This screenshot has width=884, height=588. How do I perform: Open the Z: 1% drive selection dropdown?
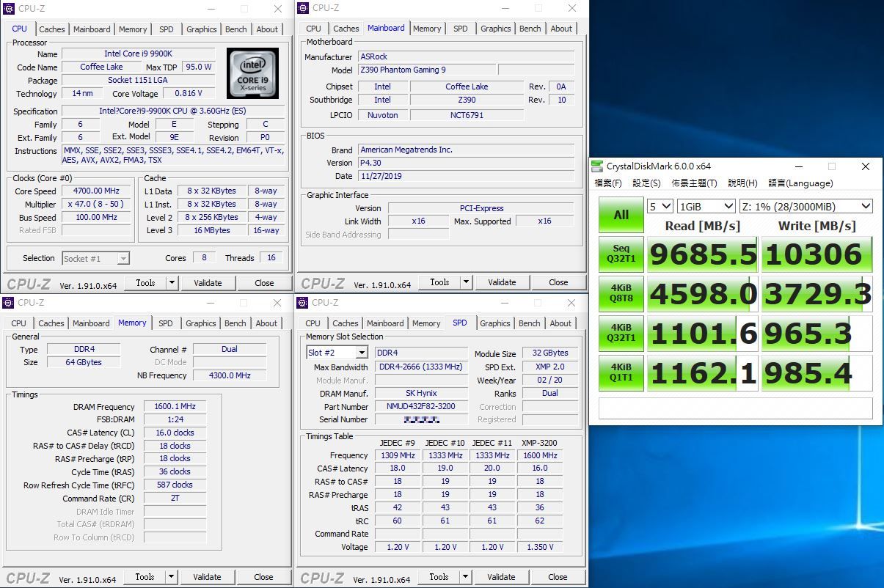805,206
